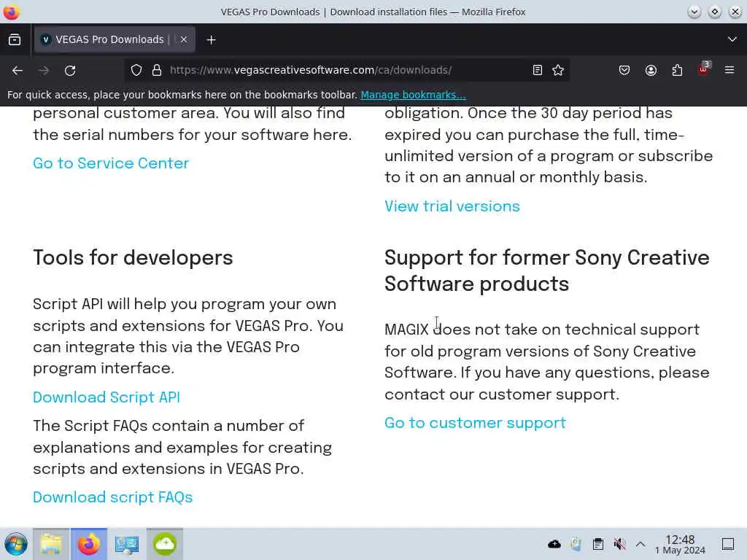Viewport: 747px width, 560px height.
Task: Open the Pocket save button
Action: [624, 70]
